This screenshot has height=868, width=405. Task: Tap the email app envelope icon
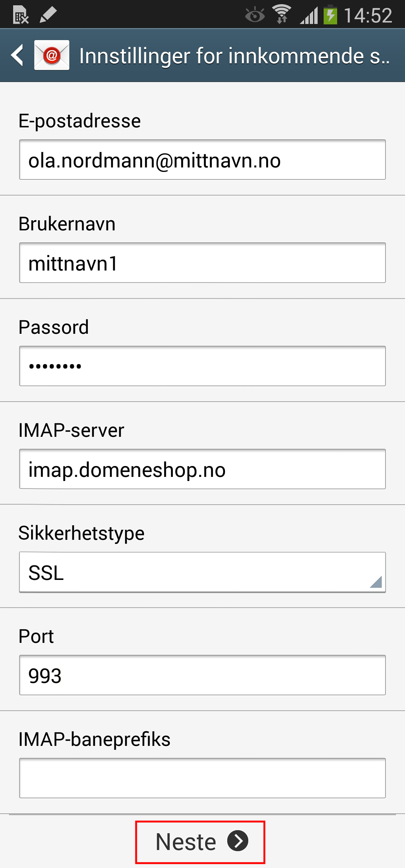(x=52, y=55)
